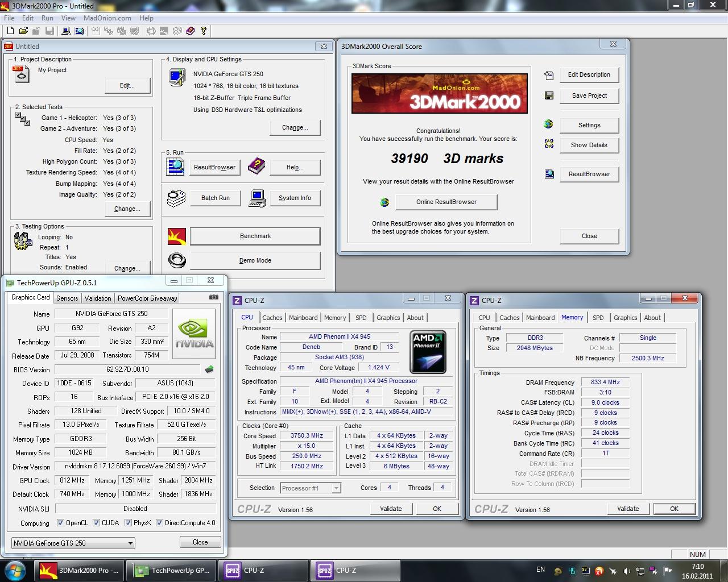Click the Open project folder toolbar icon

click(x=23, y=31)
